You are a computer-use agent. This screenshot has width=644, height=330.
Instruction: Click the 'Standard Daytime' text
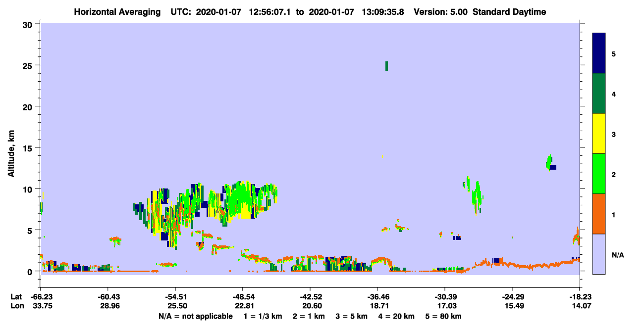(x=509, y=12)
